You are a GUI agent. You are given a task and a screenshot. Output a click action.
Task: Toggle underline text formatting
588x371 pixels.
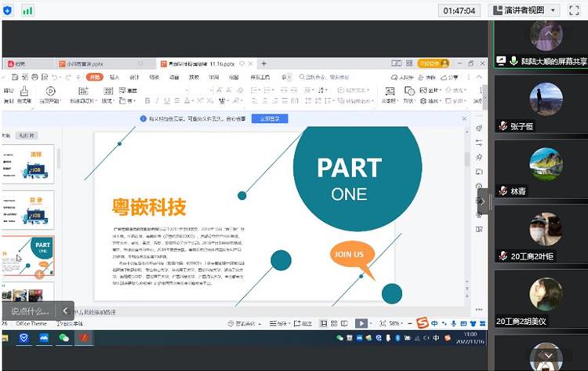click(x=167, y=100)
